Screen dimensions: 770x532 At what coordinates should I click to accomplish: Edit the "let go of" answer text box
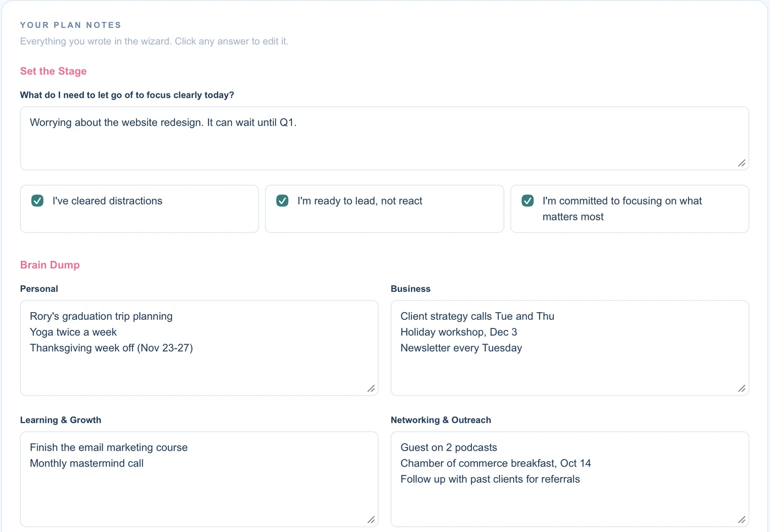tap(384, 138)
